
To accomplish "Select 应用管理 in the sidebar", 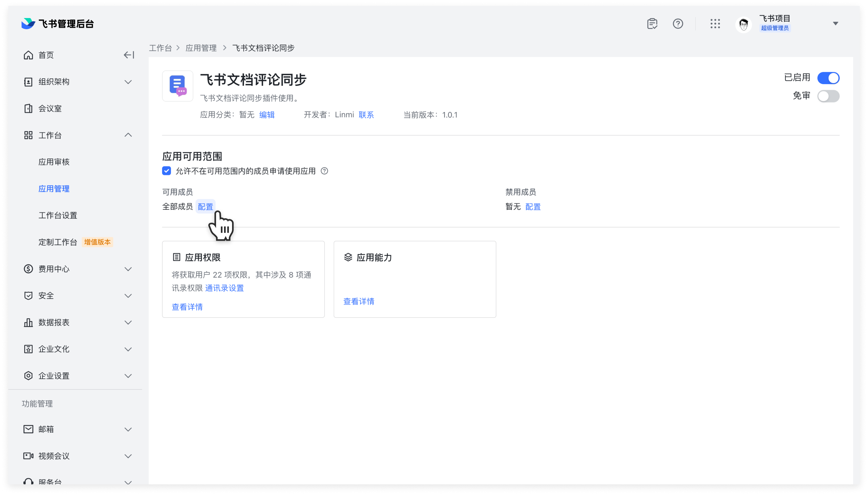I will [x=54, y=189].
